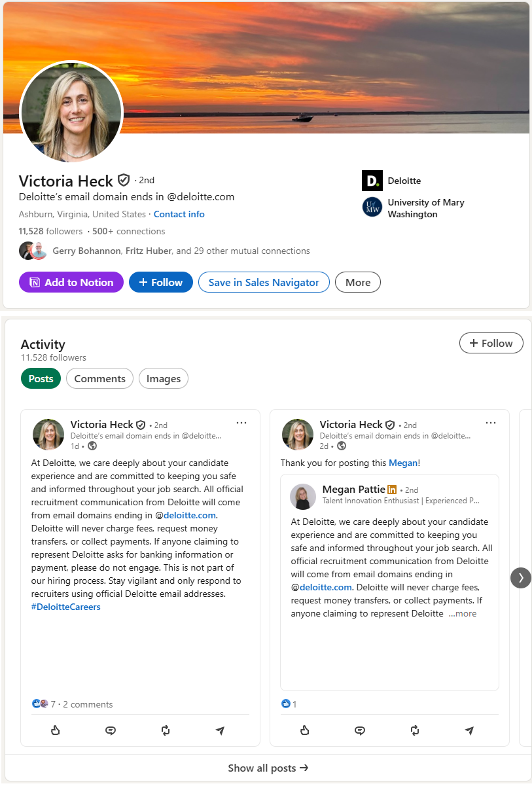Open three-dot menu on first post
Screen dimensions: 532x788
pos(241,423)
